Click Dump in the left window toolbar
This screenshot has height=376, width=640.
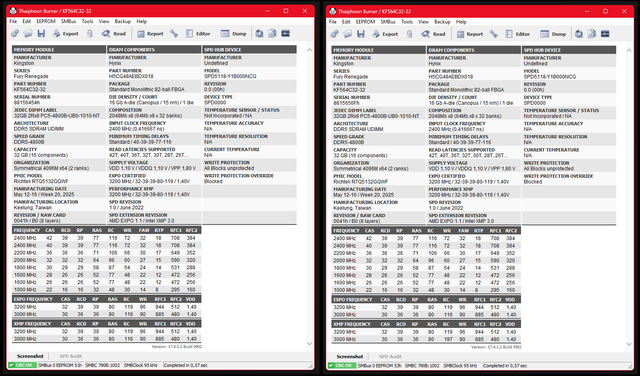click(x=233, y=33)
